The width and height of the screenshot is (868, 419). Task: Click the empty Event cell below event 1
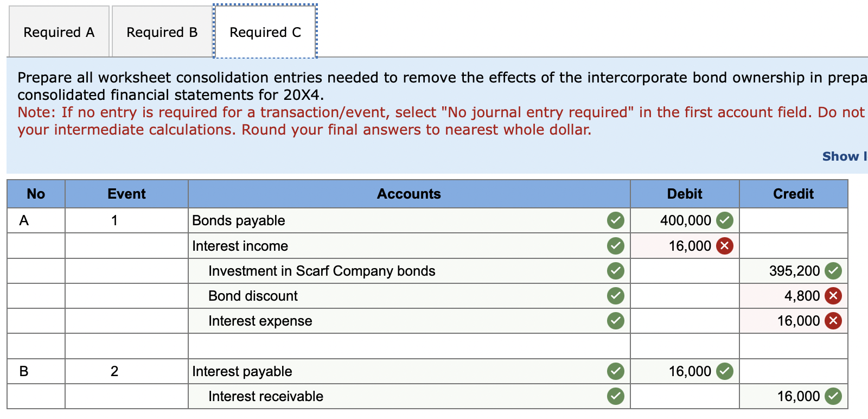tap(126, 245)
